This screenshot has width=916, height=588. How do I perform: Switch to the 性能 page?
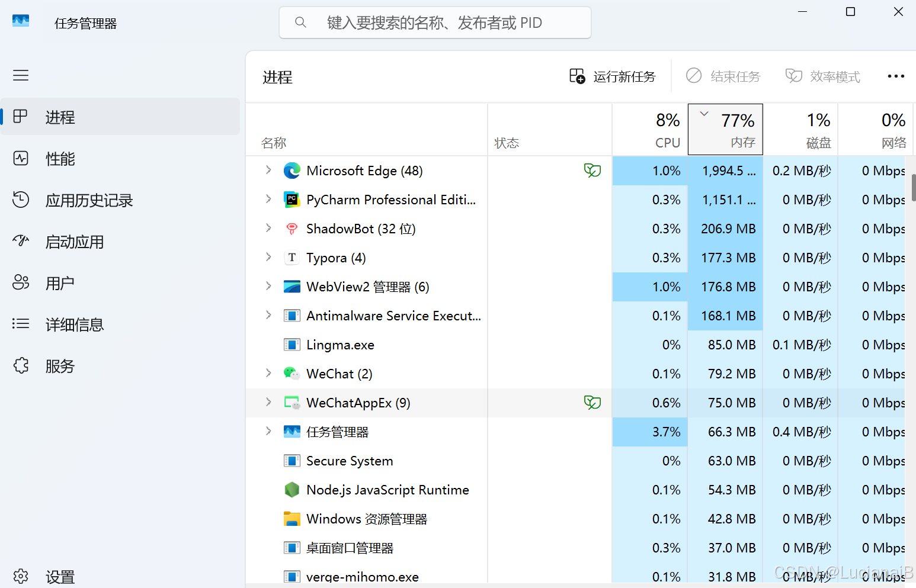click(x=120, y=158)
